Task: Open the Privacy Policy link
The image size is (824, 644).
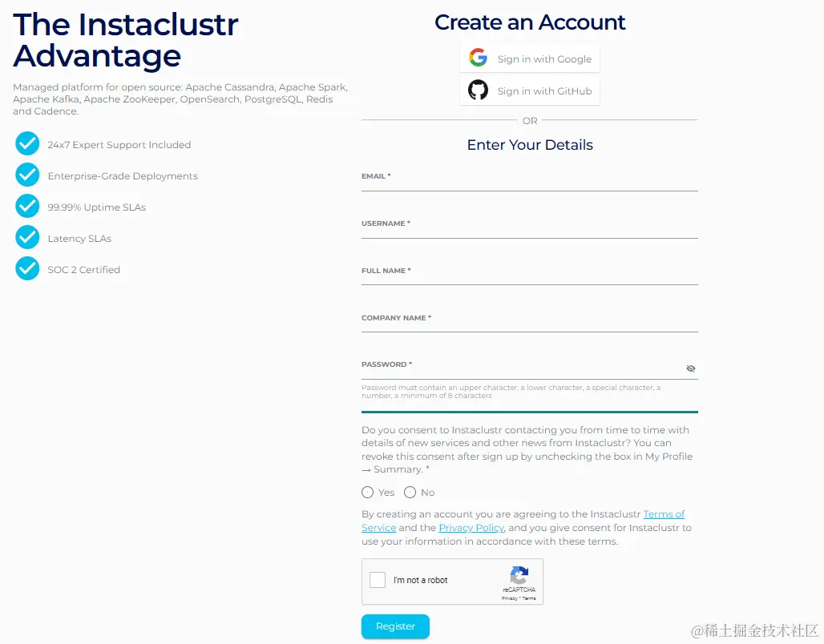Action: click(x=471, y=527)
